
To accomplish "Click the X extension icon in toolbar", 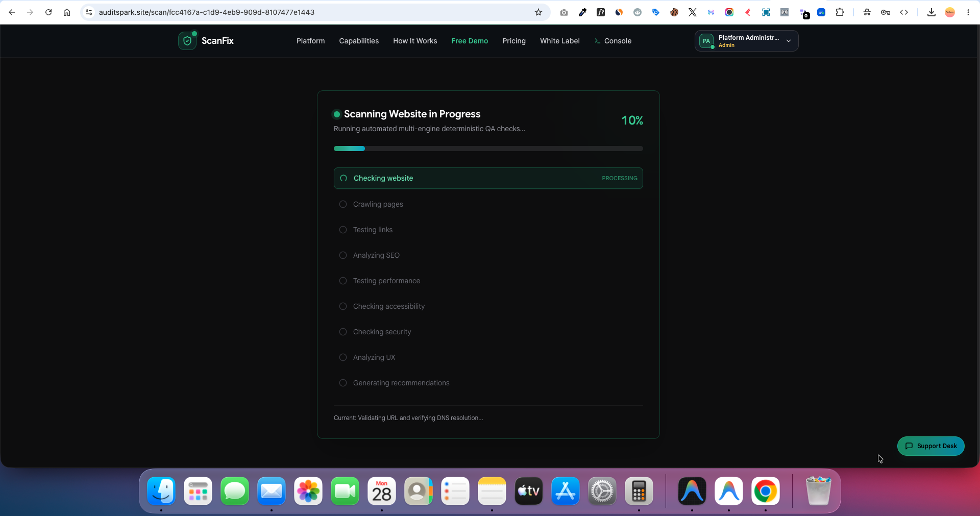I will click(693, 12).
